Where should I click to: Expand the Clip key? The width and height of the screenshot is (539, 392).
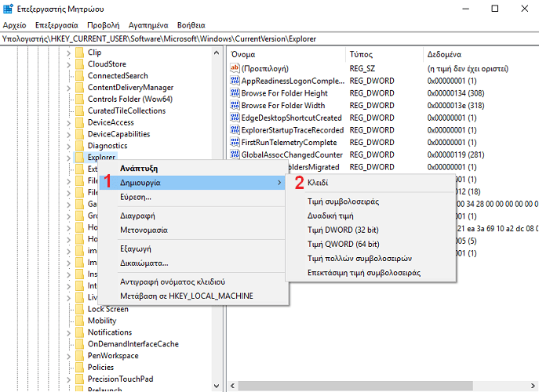tap(68, 53)
